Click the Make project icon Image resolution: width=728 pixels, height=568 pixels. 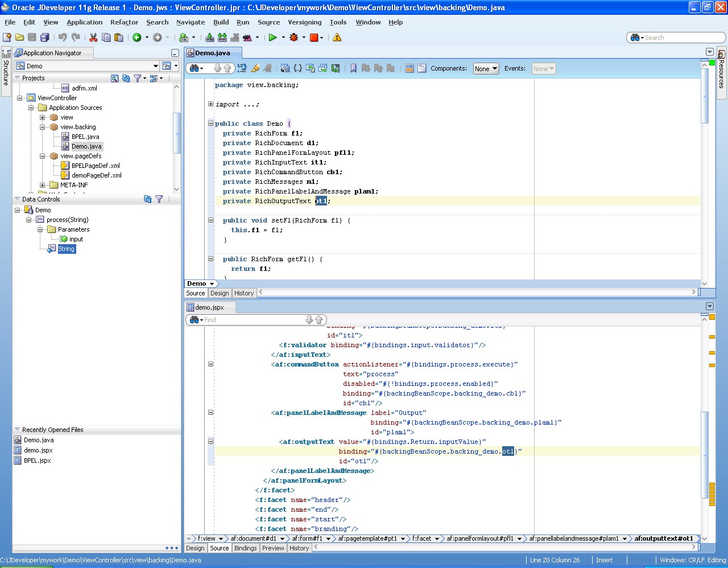click(x=210, y=38)
